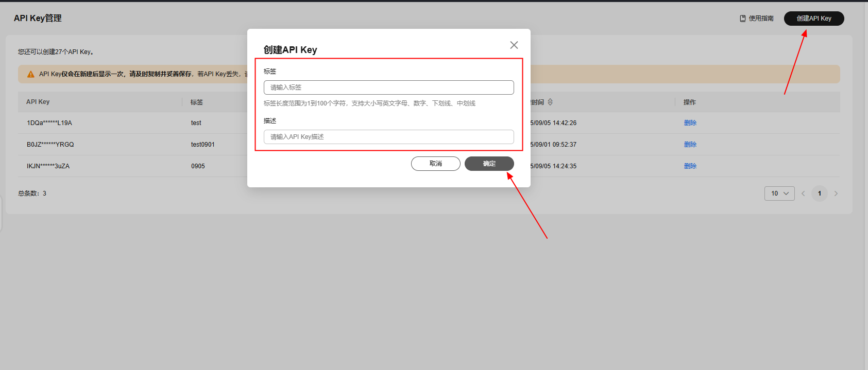Screen dimensions: 868x370
Task: Confirm with the 确定 button
Action: coord(489,164)
